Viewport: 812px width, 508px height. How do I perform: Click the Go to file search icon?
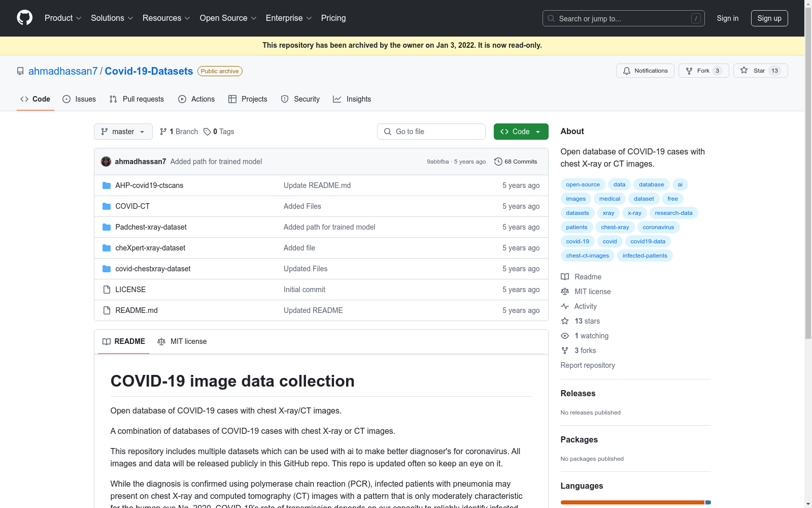[x=388, y=132]
